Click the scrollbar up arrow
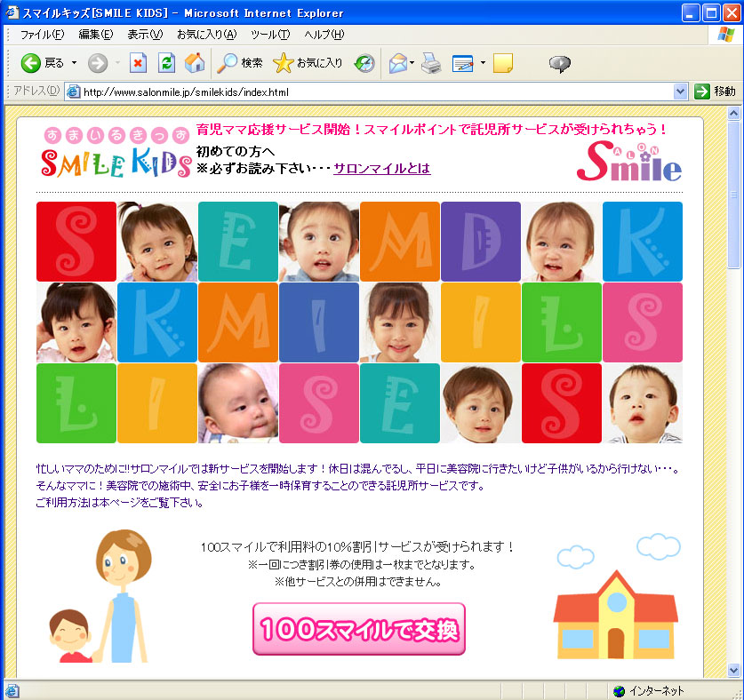The width and height of the screenshot is (744, 700). point(733,114)
